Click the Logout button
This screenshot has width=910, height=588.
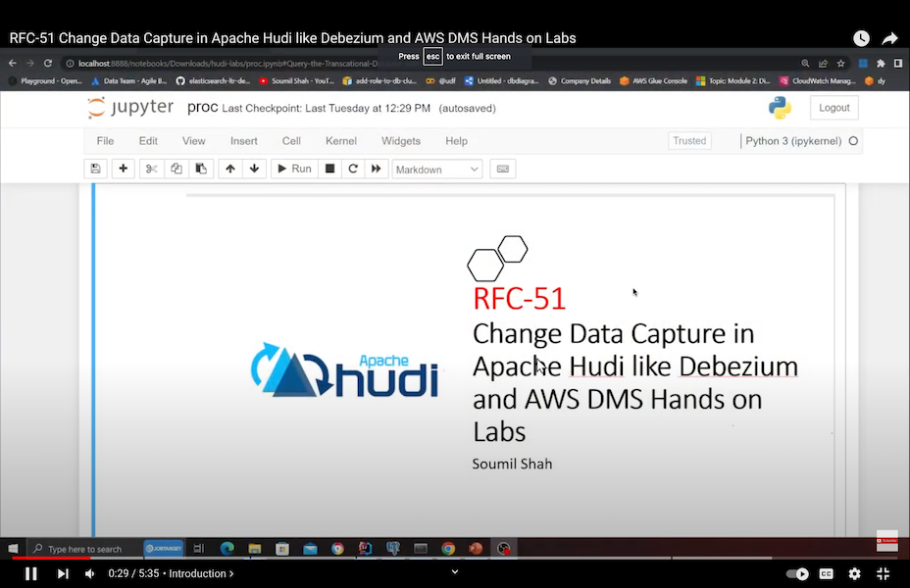coord(834,108)
